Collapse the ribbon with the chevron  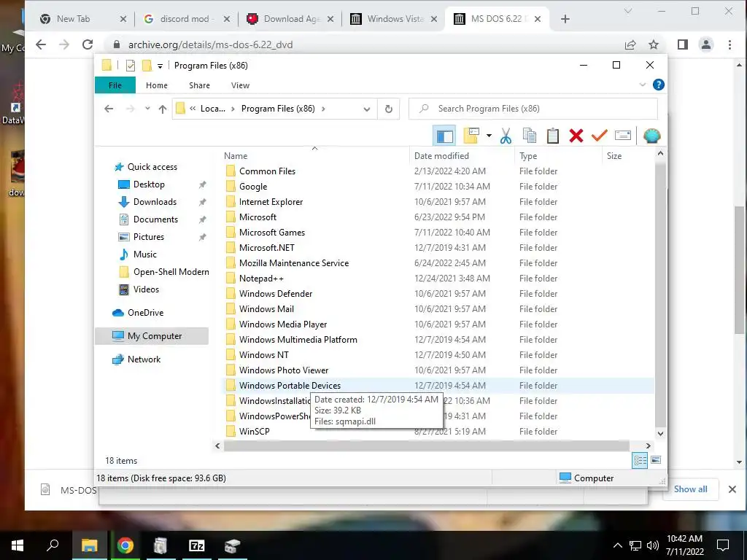click(642, 85)
